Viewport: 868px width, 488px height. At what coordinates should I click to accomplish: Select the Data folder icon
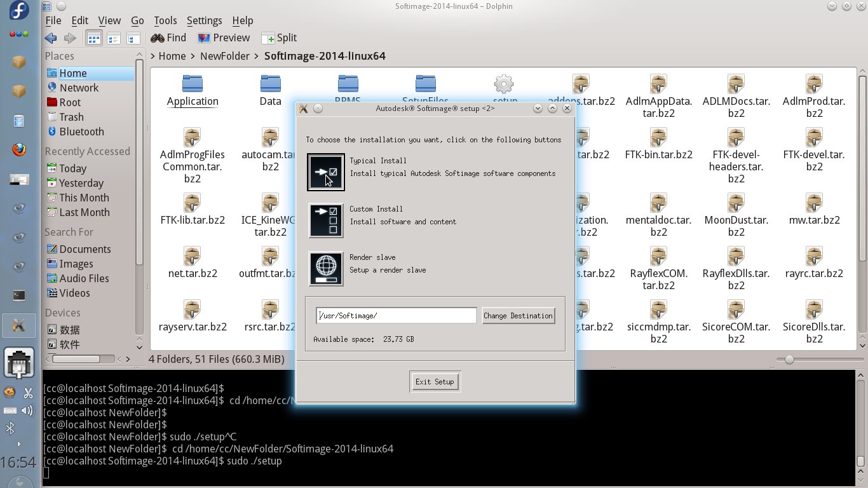click(x=271, y=83)
